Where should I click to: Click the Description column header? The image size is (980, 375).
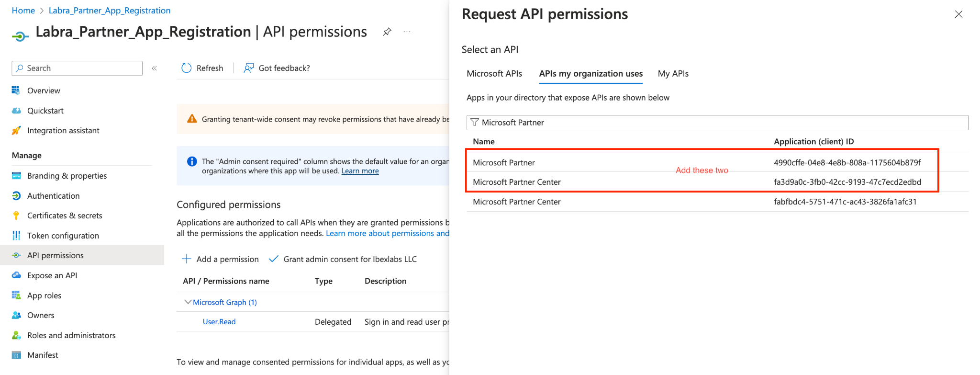(385, 281)
